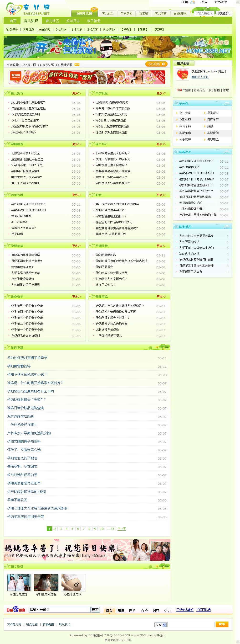The width and height of the screenshot is (240, 644).
Task: Open the 站点地图 footer link
Action: point(32,624)
